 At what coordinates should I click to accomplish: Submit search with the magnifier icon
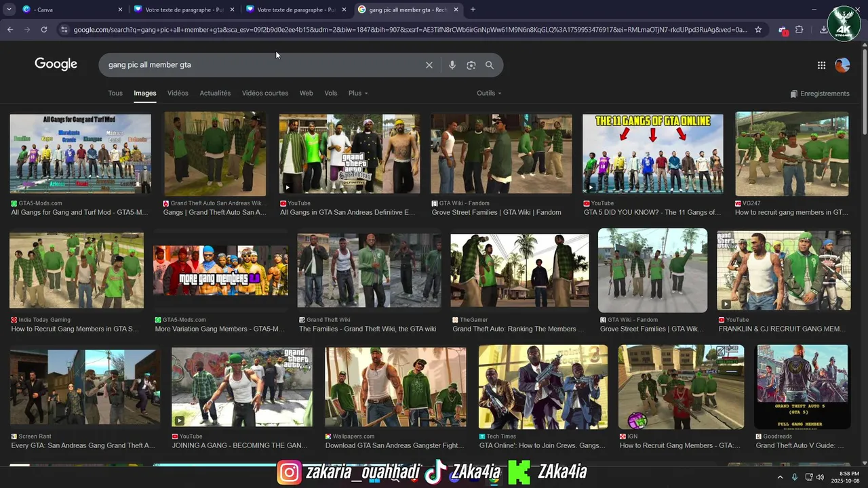coord(490,65)
